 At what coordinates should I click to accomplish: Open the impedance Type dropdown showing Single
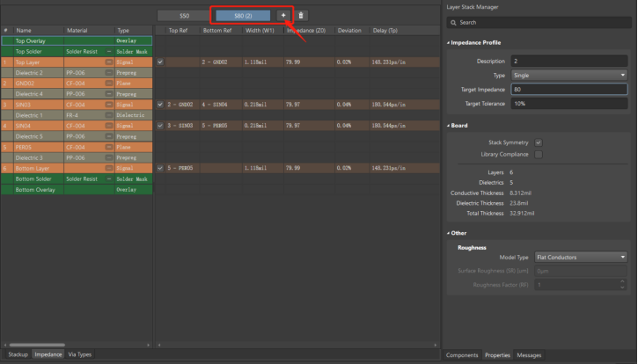[568, 75]
